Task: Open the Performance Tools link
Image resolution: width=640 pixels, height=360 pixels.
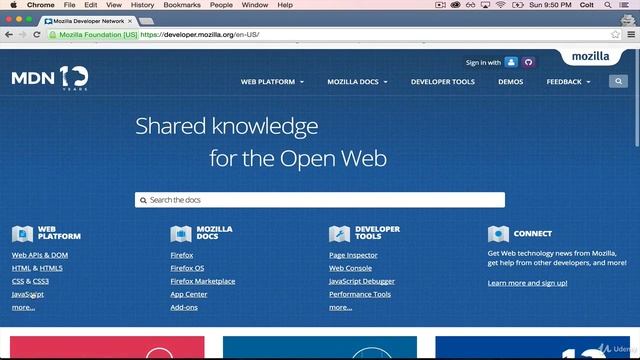Action: tap(360, 294)
